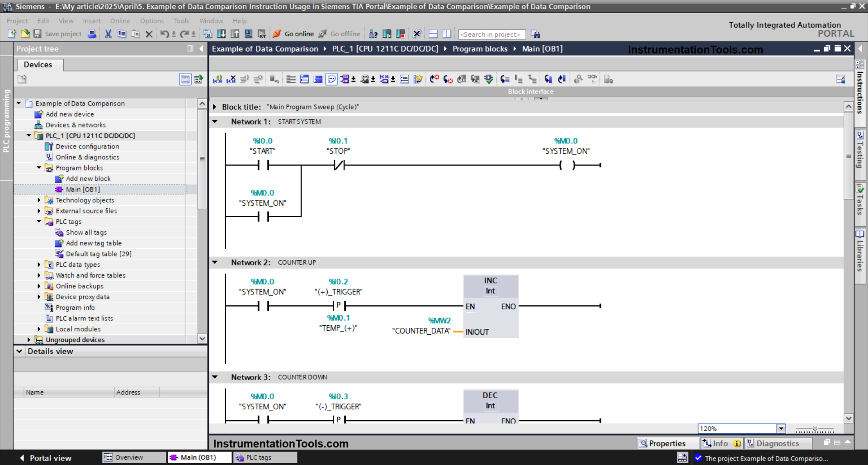The width and height of the screenshot is (868, 465).
Task: Collapse Network 1 START SYSTEM
Action: [x=215, y=122]
